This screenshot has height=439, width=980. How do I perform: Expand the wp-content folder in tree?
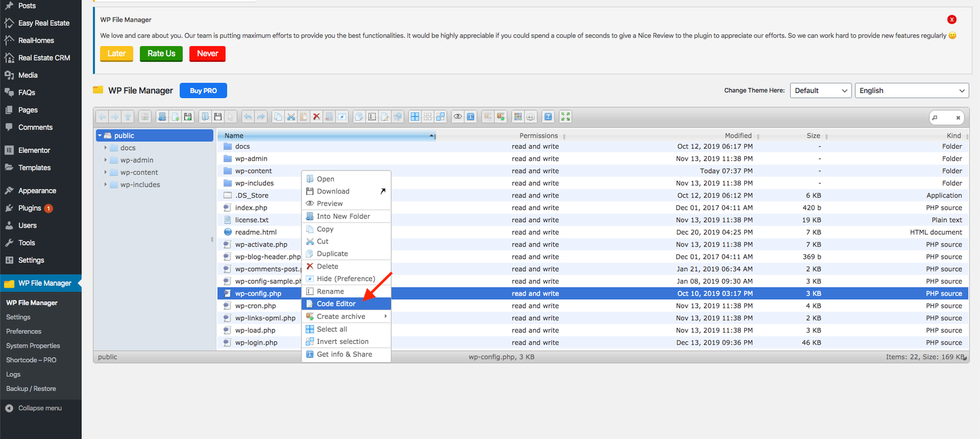pyautogui.click(x=105, y=172)
